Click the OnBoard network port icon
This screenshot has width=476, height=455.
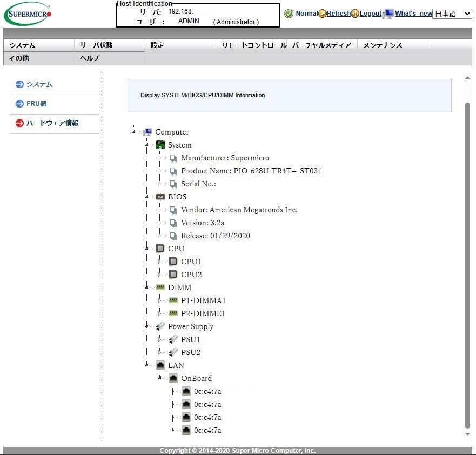pyautogui.click(x=173, y=378)
